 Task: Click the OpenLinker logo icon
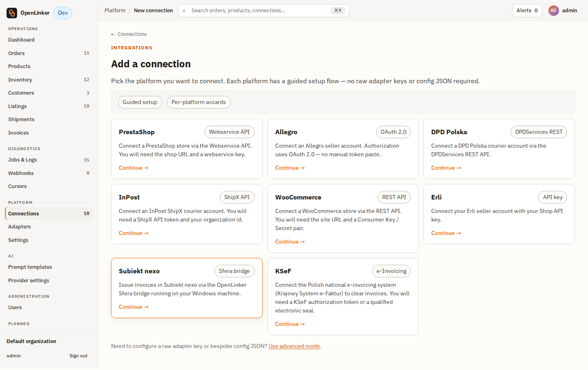12,13
